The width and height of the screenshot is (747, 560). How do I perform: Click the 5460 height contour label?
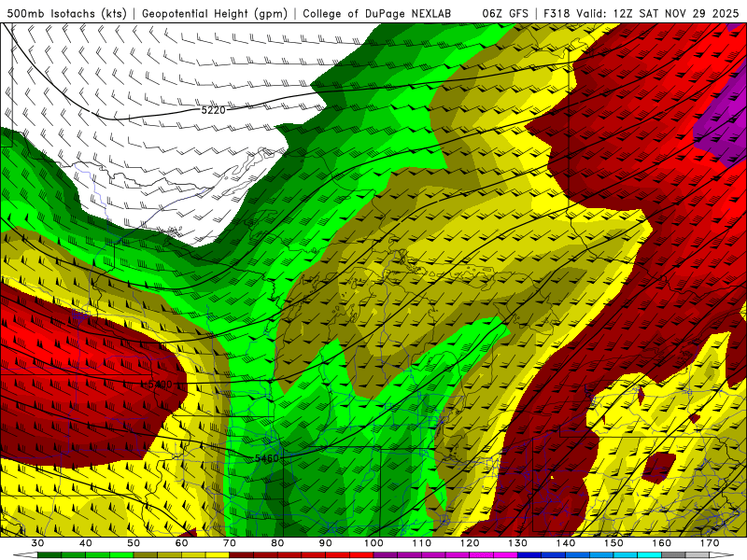(266, 458)
